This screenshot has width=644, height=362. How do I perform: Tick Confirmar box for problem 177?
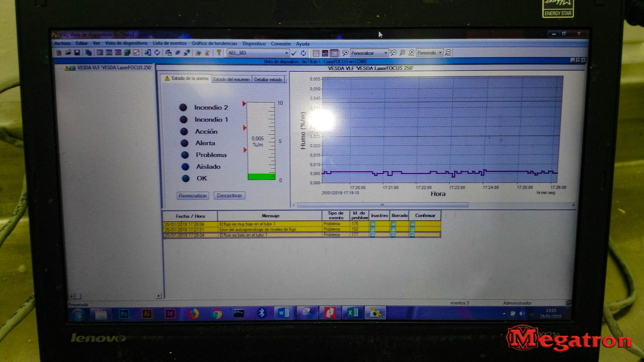coord(412,235)
